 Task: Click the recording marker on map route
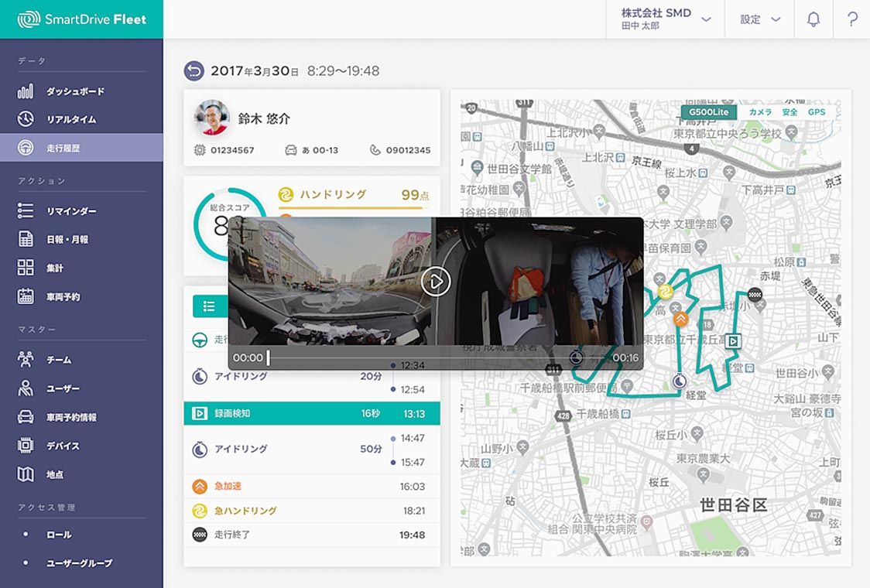(734, 340)
